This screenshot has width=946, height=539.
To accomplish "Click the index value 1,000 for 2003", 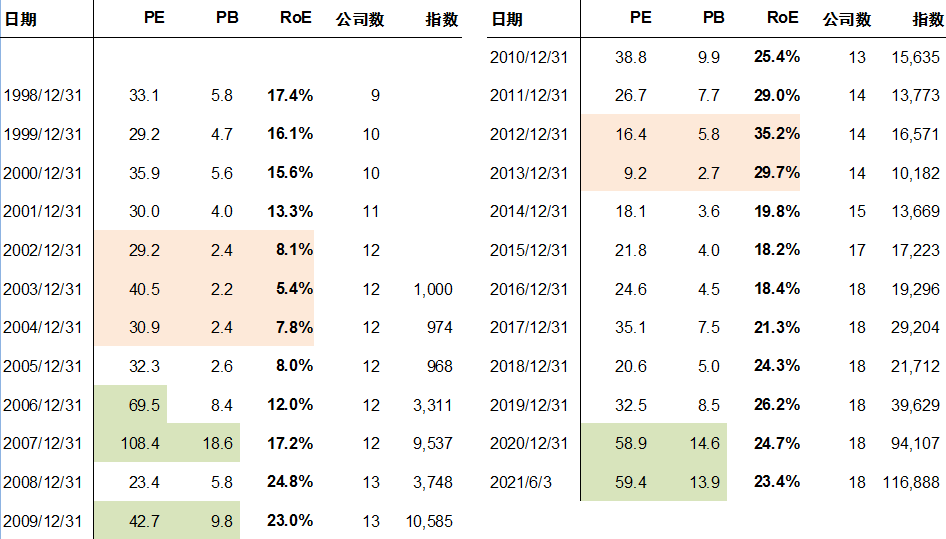I will [x=431, y=289].
